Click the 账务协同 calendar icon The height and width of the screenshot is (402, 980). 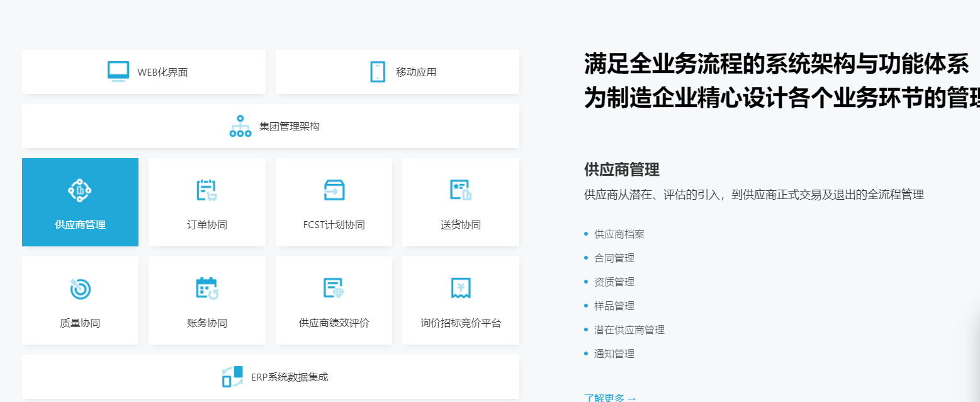tap(206, 289)
